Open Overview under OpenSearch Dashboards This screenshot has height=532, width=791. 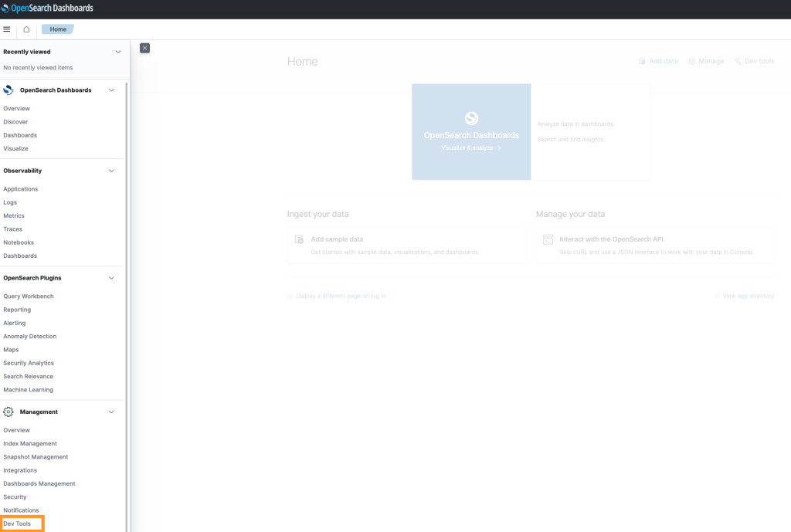pyautogui.click(x=17, y=108)
